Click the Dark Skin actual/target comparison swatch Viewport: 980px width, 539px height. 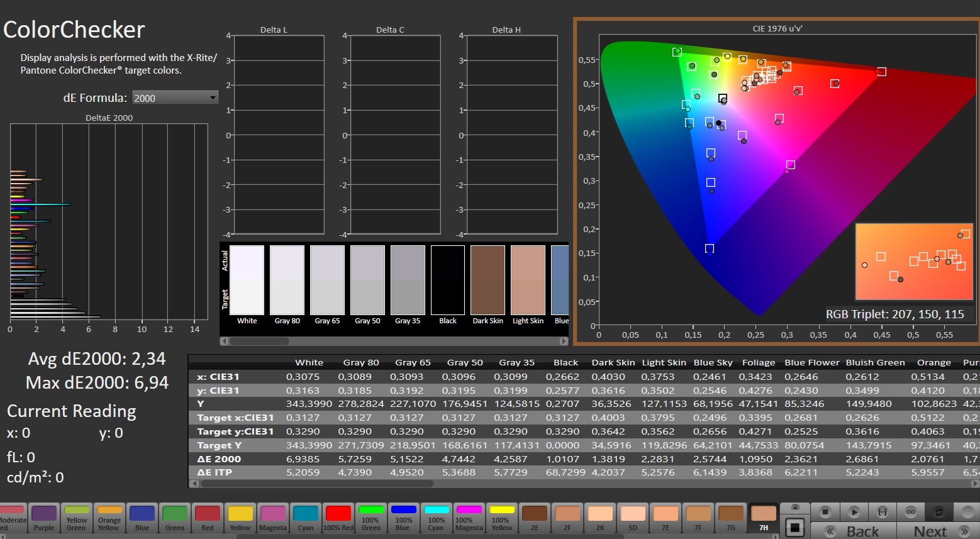[487, 281]
